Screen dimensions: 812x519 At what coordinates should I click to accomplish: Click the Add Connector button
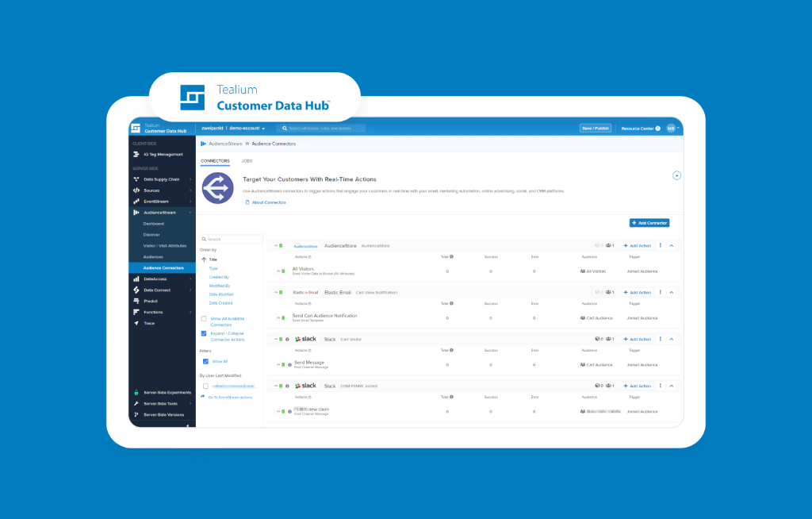click(649, 223)
